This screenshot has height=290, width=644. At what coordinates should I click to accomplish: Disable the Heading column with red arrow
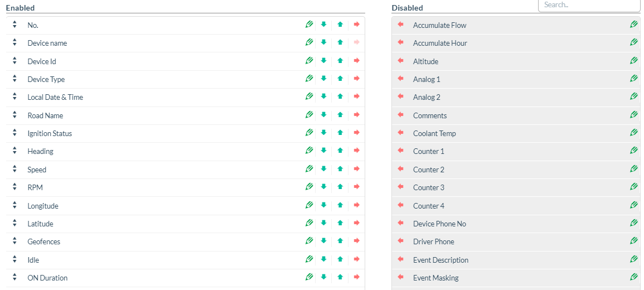pos(357,151)
